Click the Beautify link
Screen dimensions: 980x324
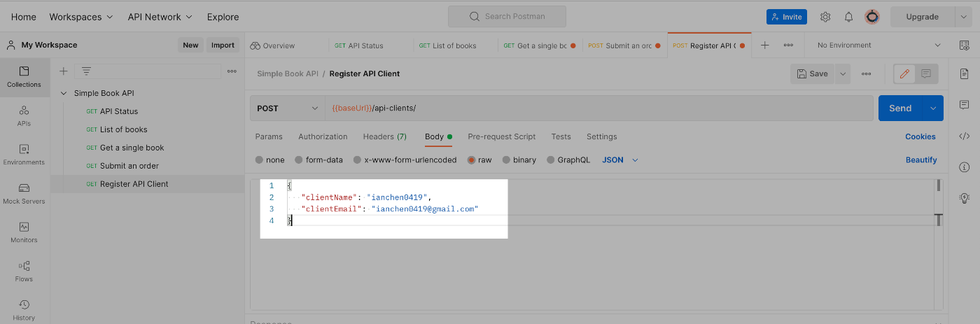click(x=921, y=160)
